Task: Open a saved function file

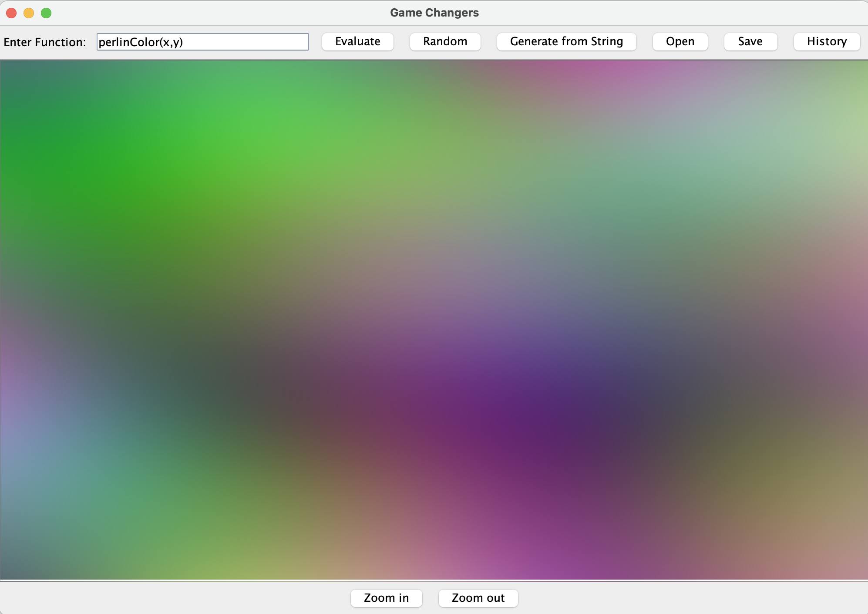Action: pos(680,42)
